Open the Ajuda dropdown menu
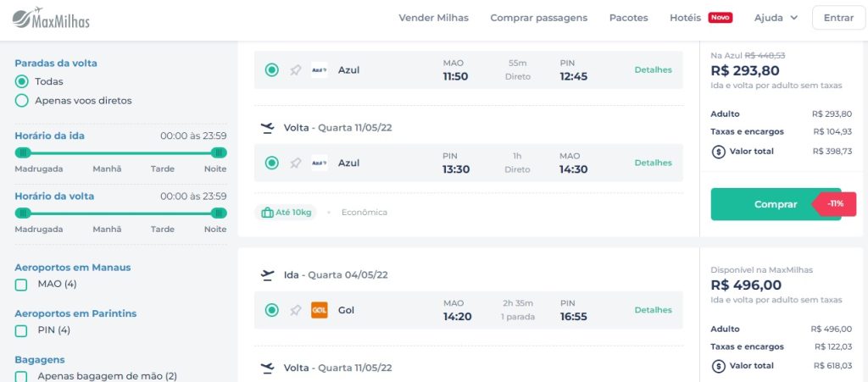The width and height of the screenshot is (868, 382). click(x=776, y=18)
